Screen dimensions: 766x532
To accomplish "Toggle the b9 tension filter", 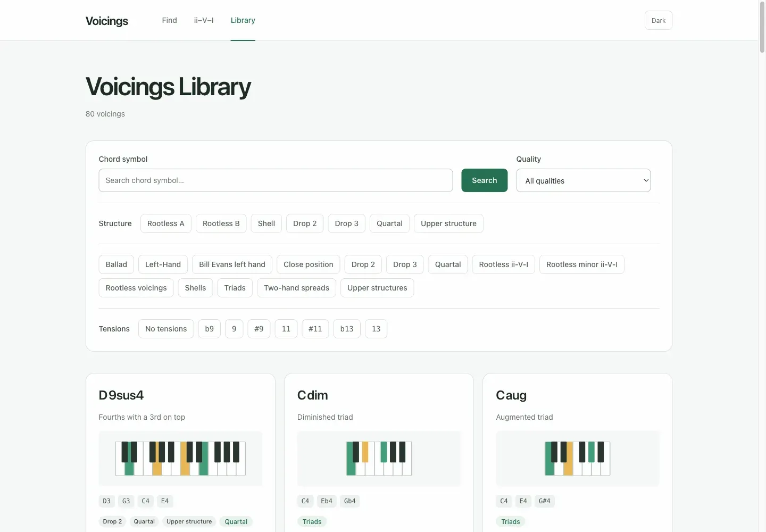I will (x=210, y=329).
